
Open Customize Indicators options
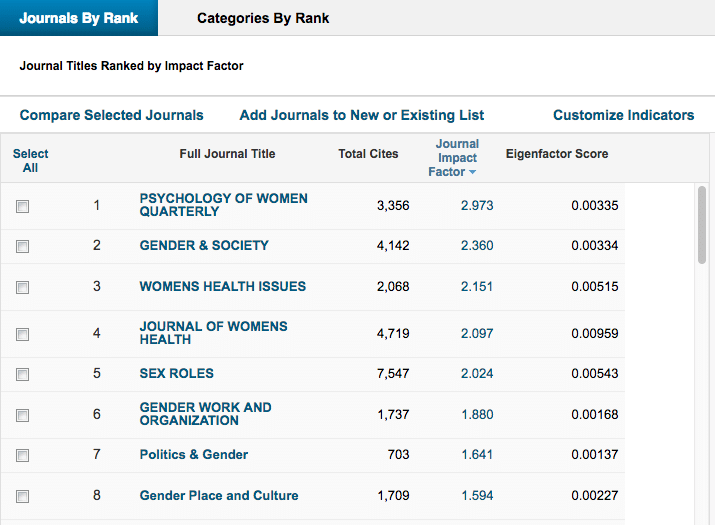[x=623, y=115]
